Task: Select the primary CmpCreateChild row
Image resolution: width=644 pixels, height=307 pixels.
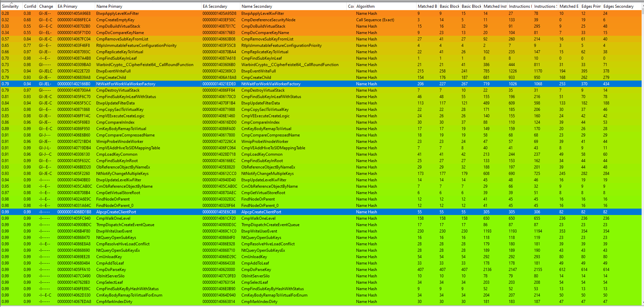Action: 111,78
